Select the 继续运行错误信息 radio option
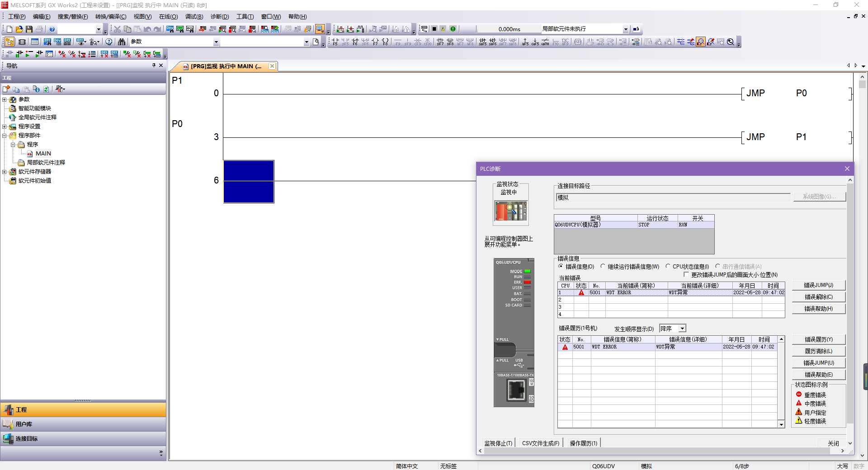868x470 pixels. (603, 267)
